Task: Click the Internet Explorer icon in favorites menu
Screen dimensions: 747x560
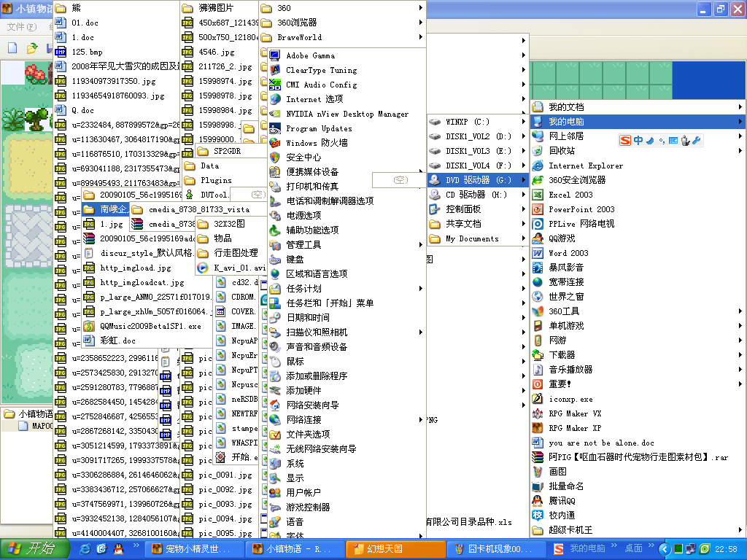Action: 538,166
